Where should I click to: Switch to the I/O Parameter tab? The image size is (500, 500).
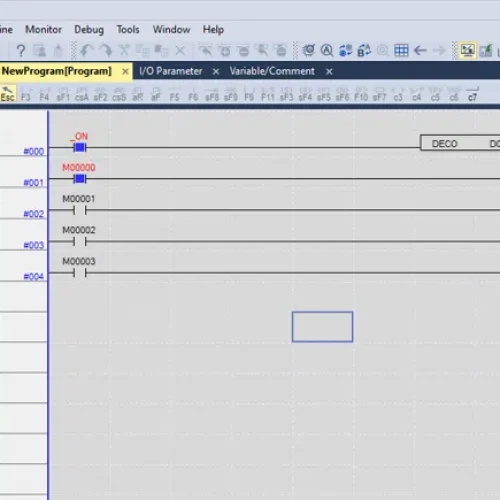click(171, 71)
